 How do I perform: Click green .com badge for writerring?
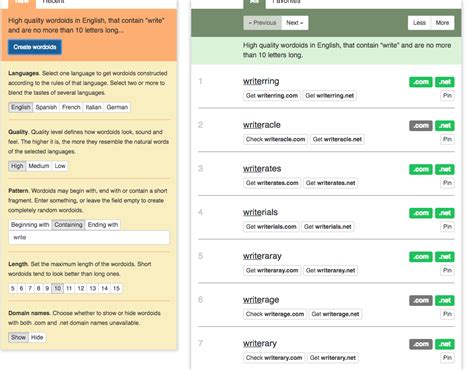(421, 82)
